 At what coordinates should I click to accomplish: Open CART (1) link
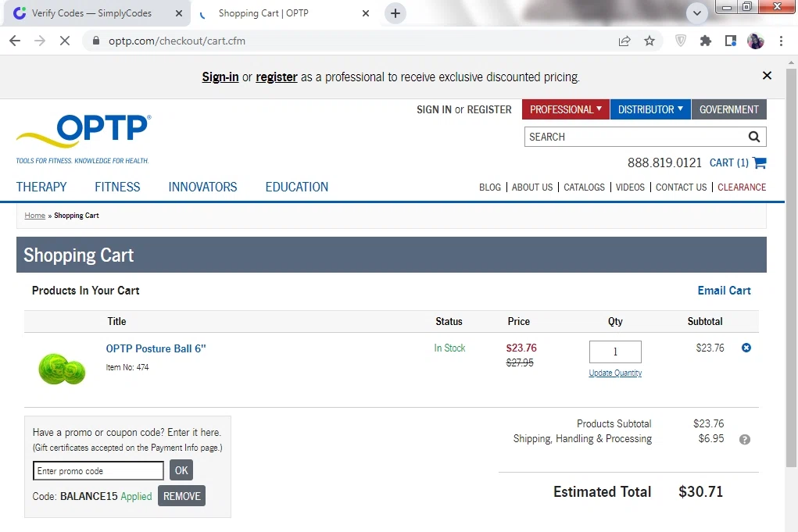[x=728, y=162]
